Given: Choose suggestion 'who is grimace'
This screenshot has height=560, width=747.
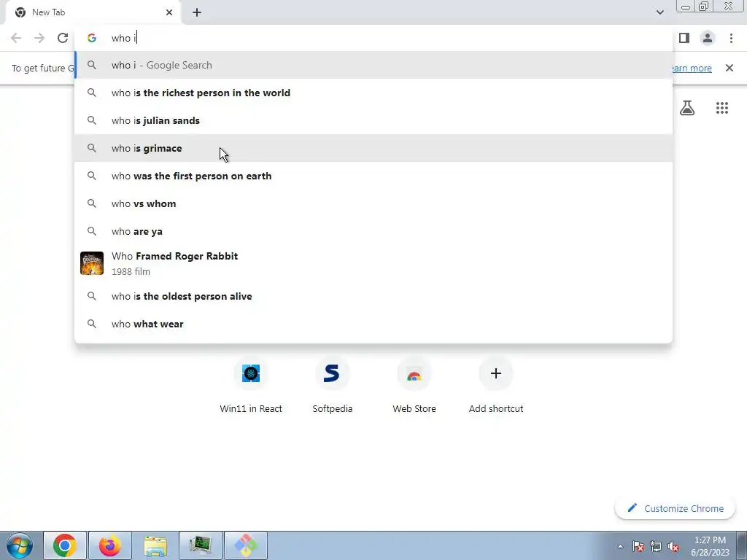Looking at the screenshot, I should 373,148.
